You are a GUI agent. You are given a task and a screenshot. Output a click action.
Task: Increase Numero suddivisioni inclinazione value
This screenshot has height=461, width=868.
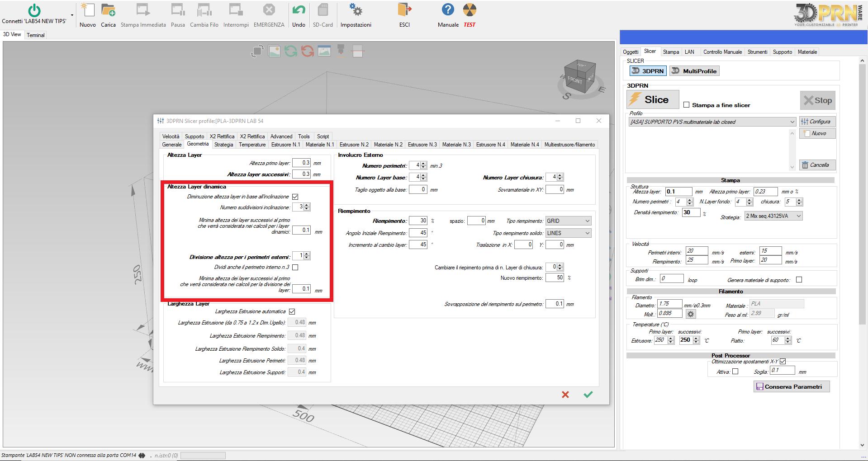coord(307,205)
